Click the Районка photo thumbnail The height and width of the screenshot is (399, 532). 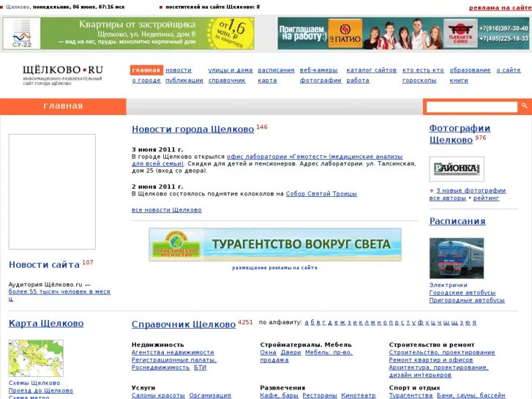[457, 169]
